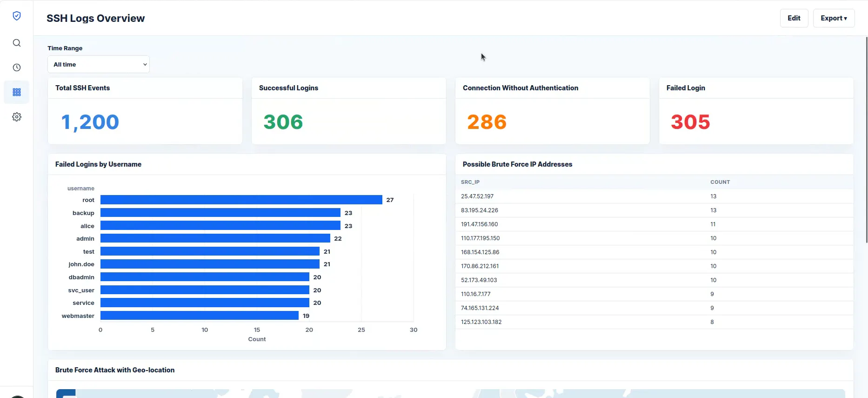The height and width of the screenshot is (398, 868).
Task: Click the value 286
Action: click(487, 122)
